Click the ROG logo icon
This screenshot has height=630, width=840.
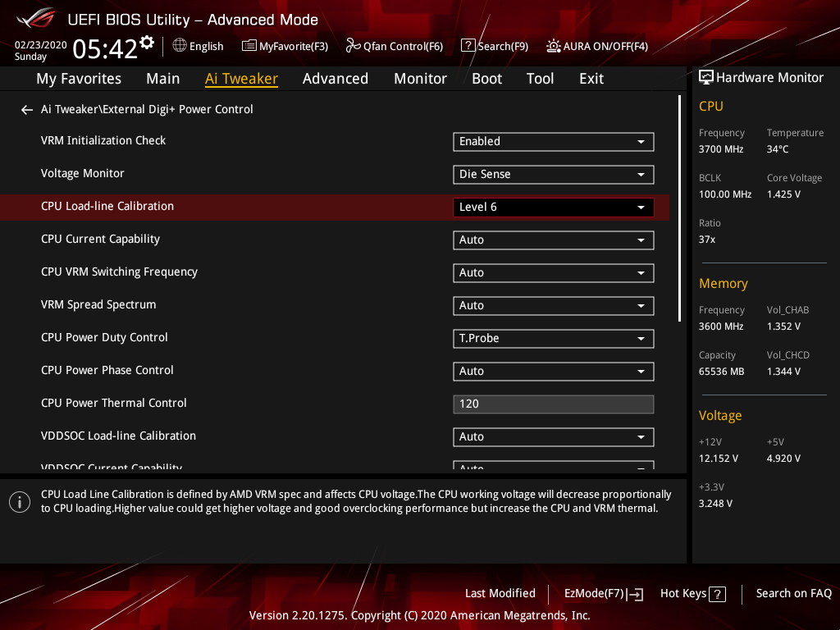tap(36, 18)
